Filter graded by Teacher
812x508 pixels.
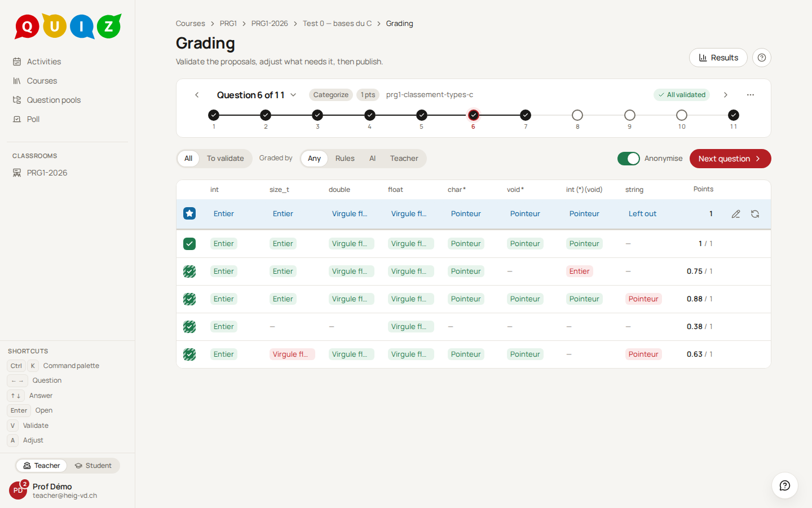pos(404,159)
